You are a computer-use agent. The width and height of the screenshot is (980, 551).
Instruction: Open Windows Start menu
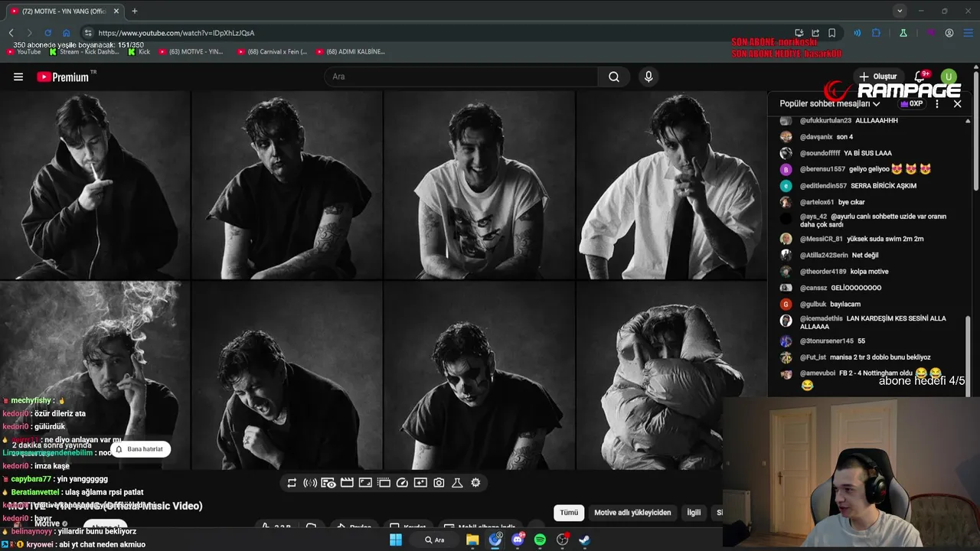(396, 540)
